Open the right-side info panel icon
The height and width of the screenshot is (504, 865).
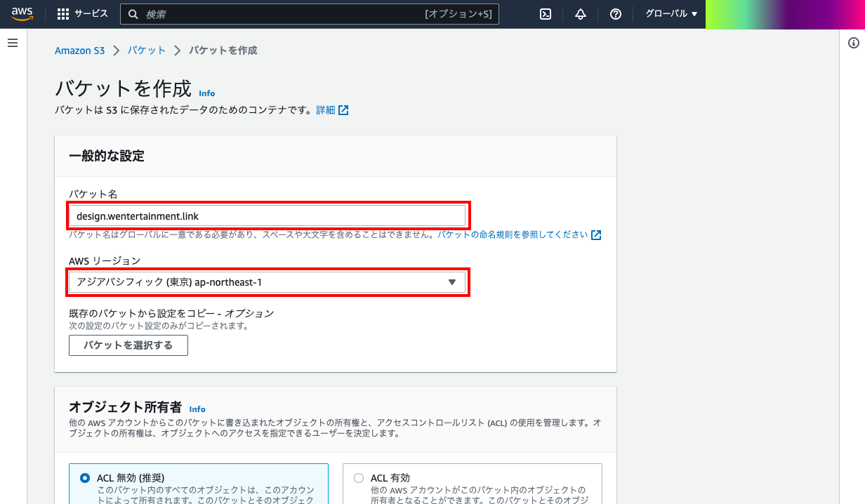(854, 44)
